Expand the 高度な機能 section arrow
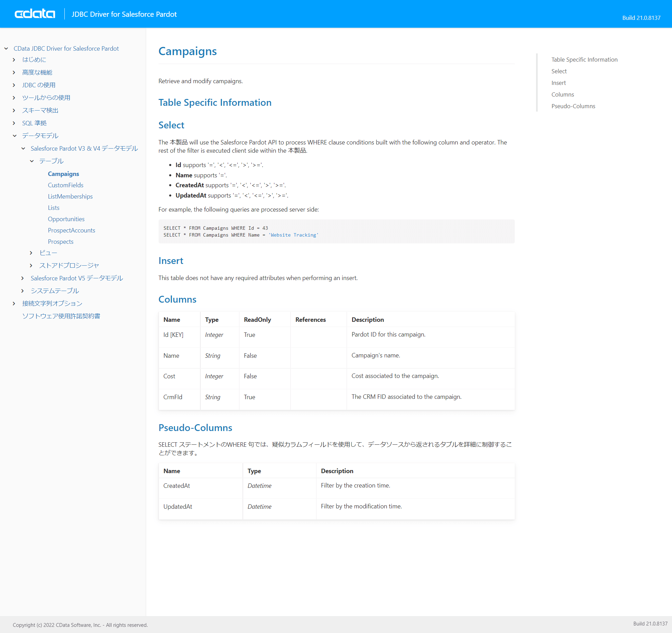Image resolution: width=672 pixels, height=633 pixels. 14,73
